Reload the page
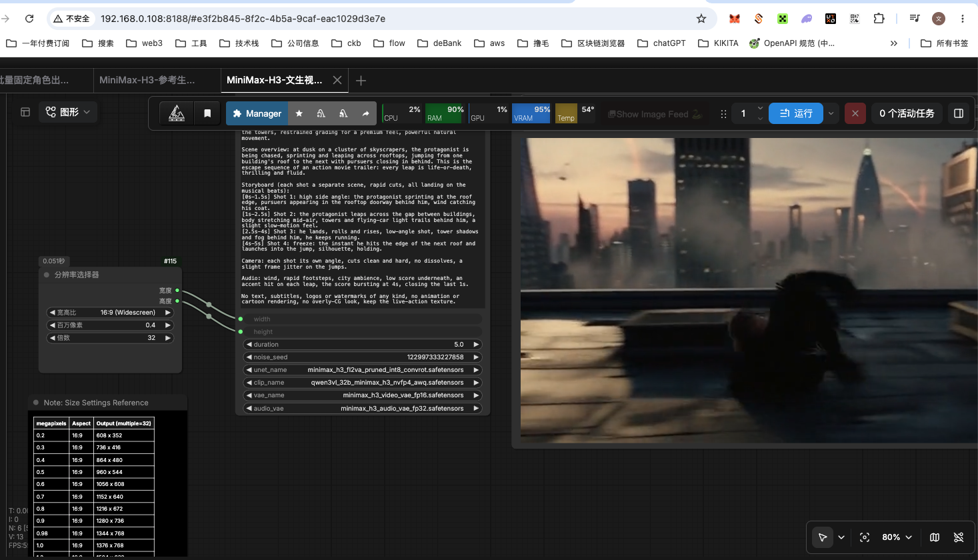This screenshot has width=978, height=560. [x=29, y=19]
